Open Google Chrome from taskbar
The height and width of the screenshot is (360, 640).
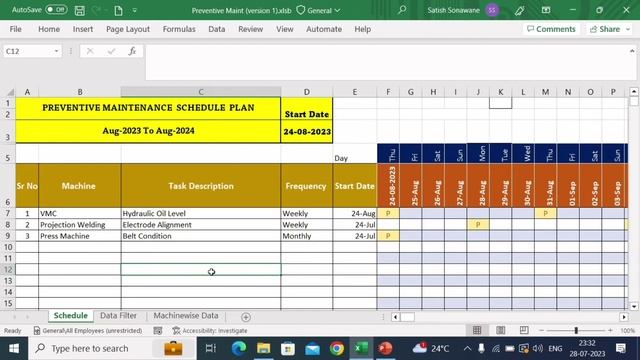pos(337,349)
